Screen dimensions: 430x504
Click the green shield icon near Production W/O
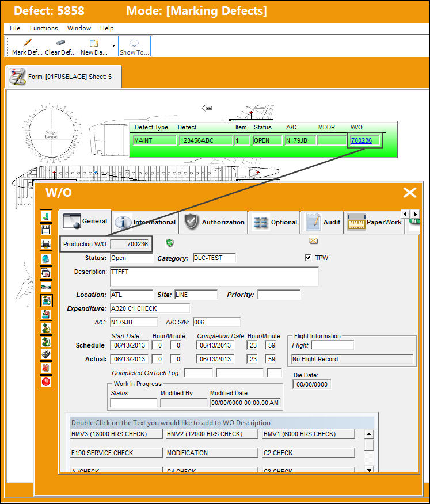point(170,243)
